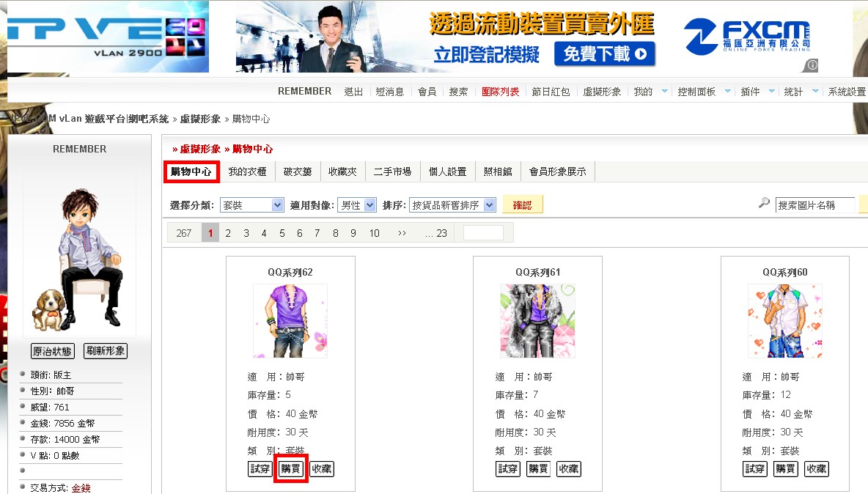Click the 確認 confirm button
This screenshot has width=868, height=494.
point(522,204)
